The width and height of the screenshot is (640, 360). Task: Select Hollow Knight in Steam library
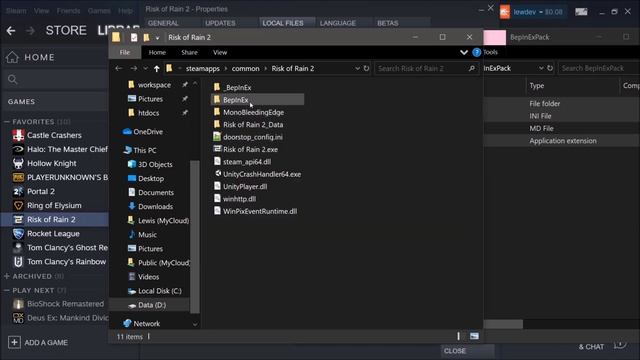(x=52, y=163)
